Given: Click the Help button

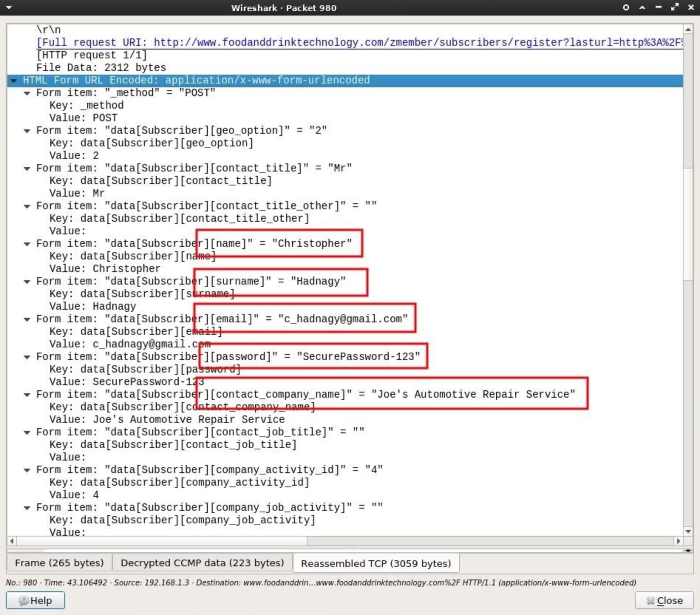Looking at the screenshot, I should (36, 600).
